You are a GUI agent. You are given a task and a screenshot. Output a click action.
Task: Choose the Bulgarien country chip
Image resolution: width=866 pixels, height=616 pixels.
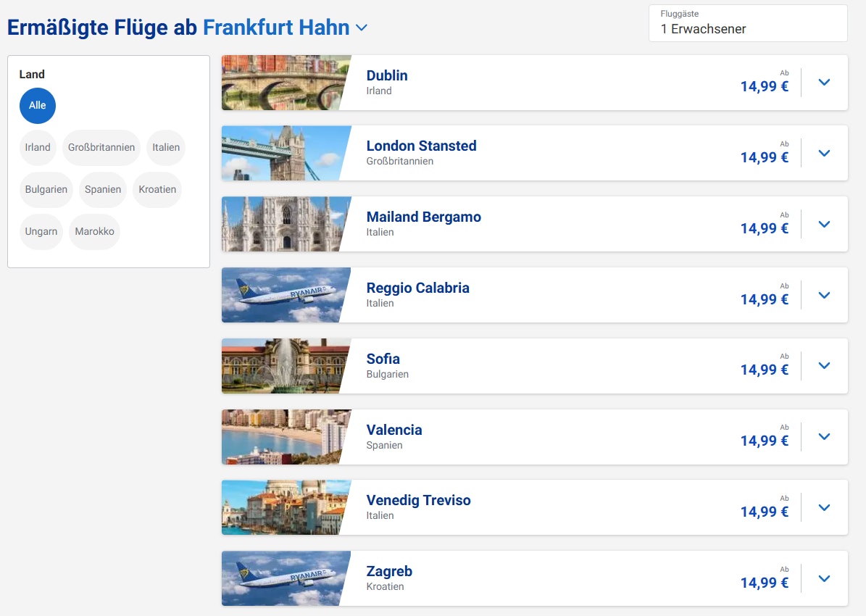(46, 190)
